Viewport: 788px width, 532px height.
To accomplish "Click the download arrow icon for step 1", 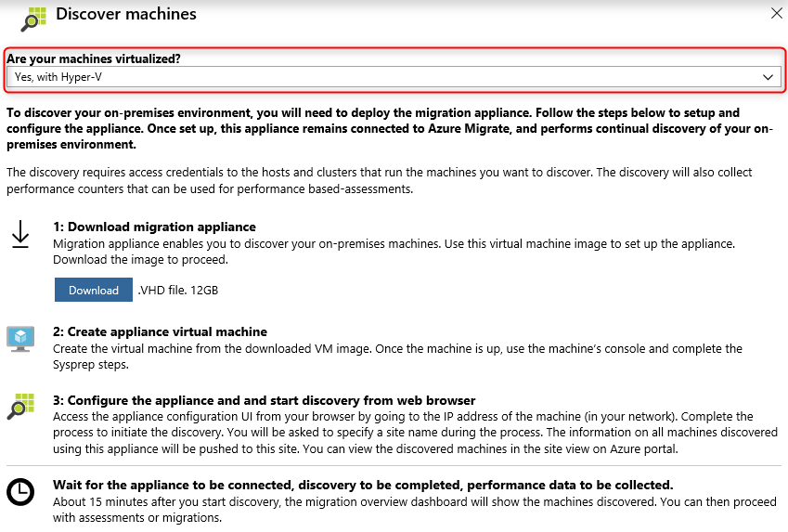I will pos(20,234).
